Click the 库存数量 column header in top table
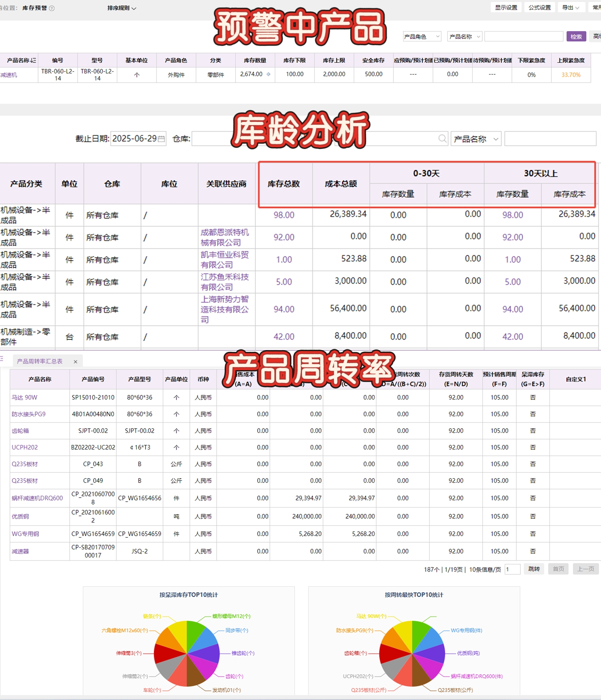 (255, 61)
